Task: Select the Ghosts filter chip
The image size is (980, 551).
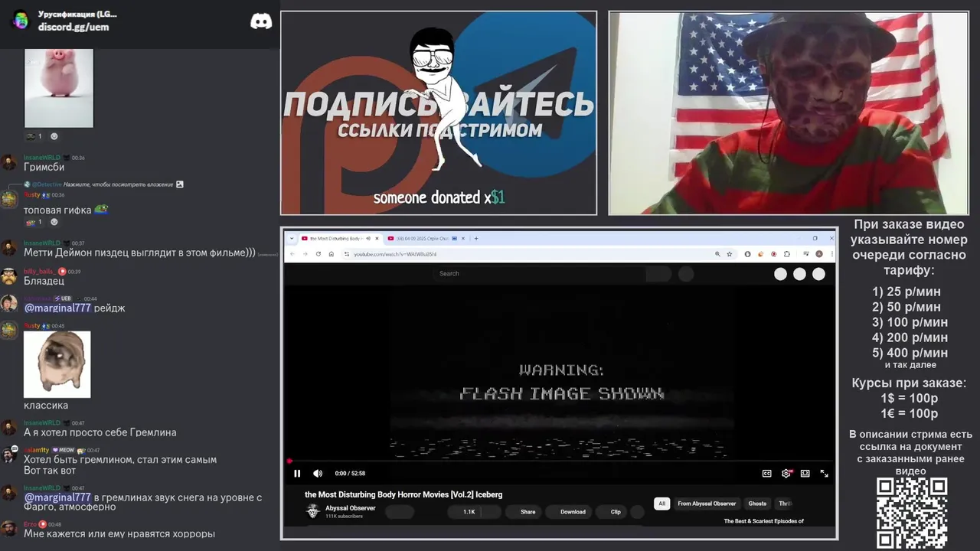Action: [x=757, y=504]
